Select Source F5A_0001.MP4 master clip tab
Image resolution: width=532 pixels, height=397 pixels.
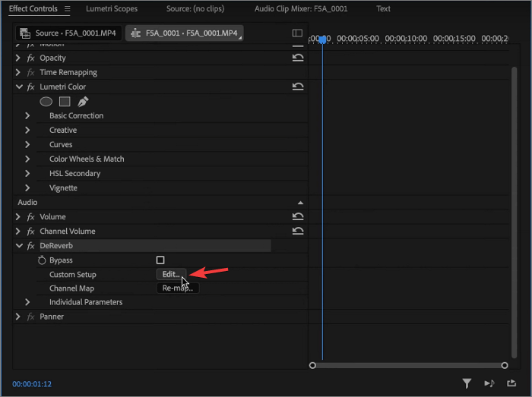coord(68,33)
